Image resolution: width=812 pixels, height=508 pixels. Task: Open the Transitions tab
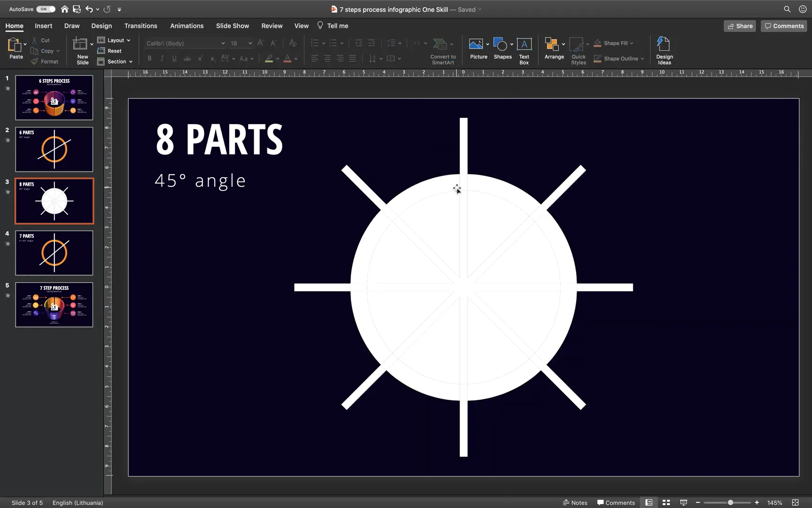141,26
